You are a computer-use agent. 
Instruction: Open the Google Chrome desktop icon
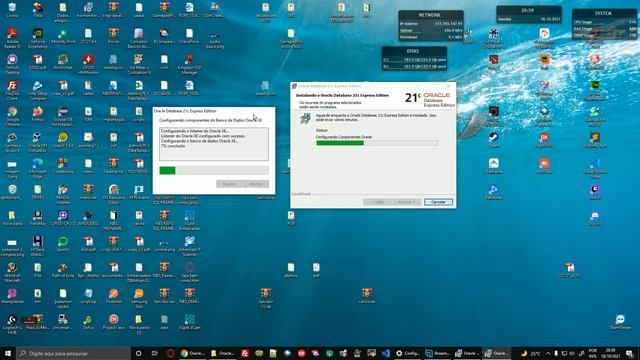[x=12, y=116]
